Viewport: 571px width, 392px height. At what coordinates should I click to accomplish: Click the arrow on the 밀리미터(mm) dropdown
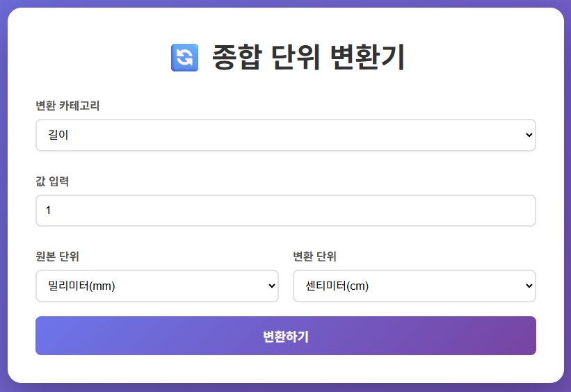pyautogui.click(x=272, y=286)
